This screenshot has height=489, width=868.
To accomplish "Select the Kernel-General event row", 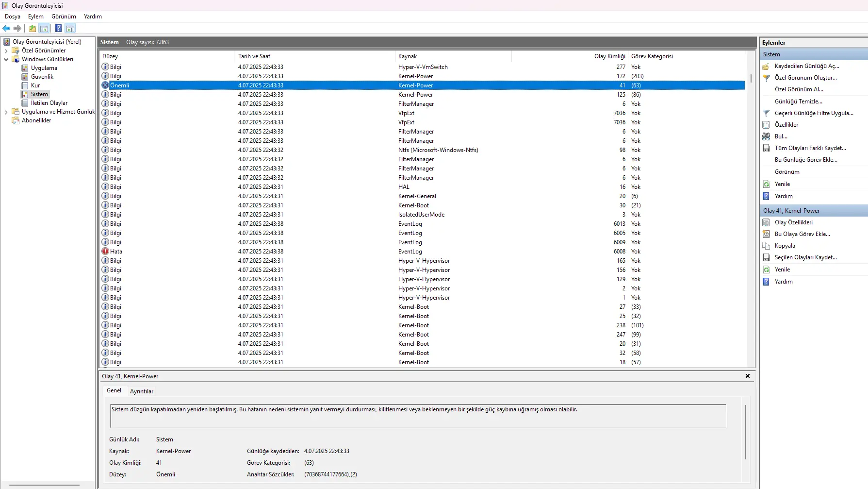I will (422, 196).
